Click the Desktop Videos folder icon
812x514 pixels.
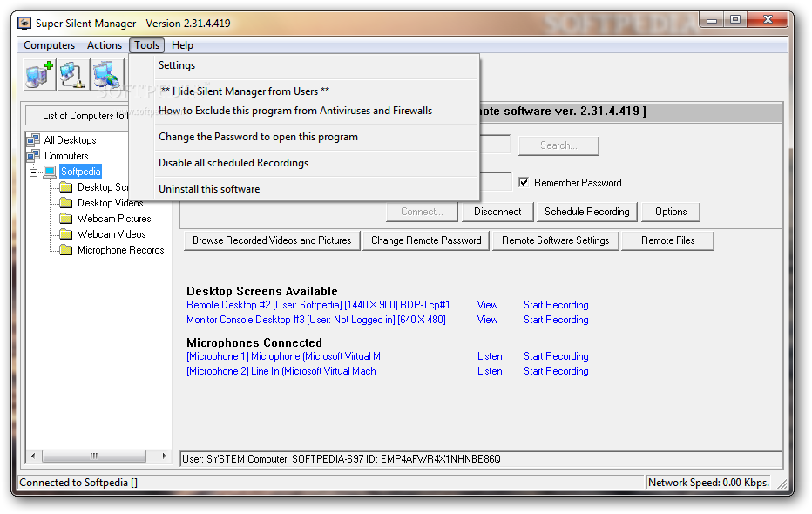point(65,202)
